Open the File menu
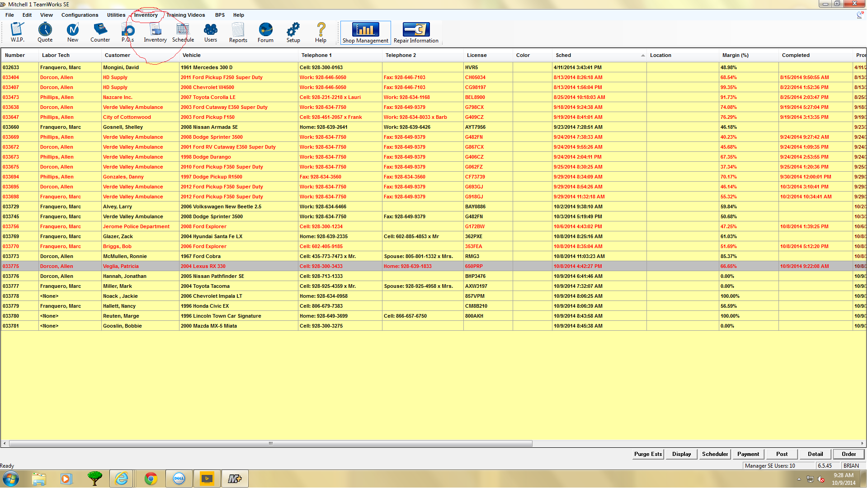868x488 pixels. 9,15
